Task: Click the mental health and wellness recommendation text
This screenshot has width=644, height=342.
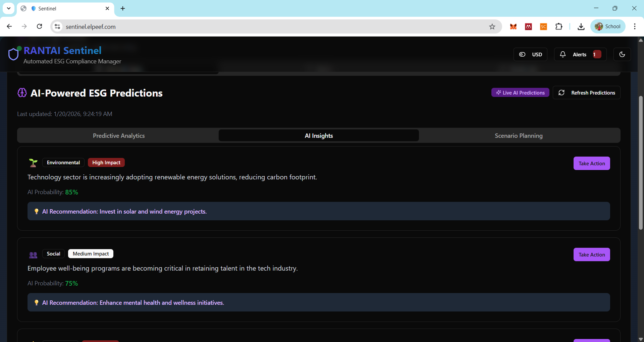Action: point(133,303)
